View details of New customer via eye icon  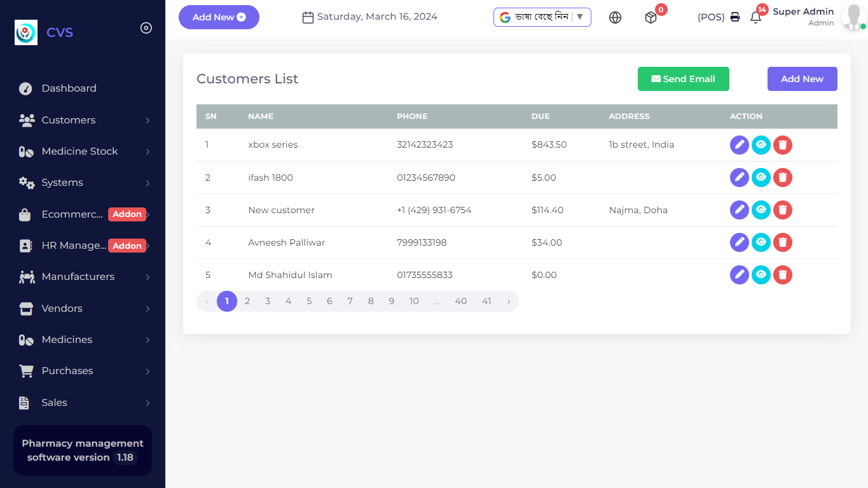click(x=761, y=210)
